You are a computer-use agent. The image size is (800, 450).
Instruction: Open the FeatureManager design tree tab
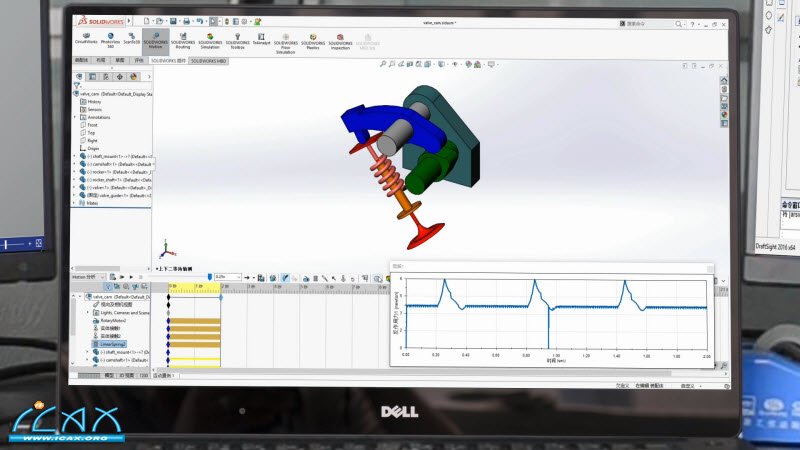pyautogui.click(x=79, y=77)
